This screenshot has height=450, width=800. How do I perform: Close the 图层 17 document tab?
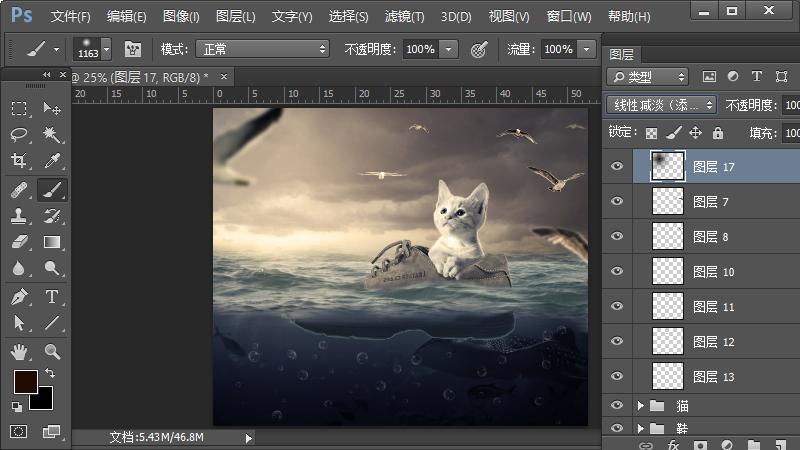pyautogui.click(x=223, y=77)
